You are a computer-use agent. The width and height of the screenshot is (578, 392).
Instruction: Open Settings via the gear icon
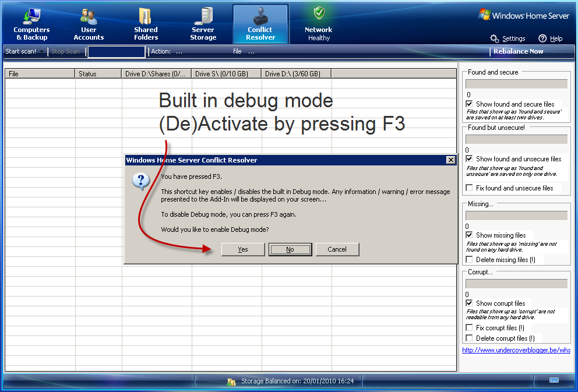pyautogui.click(x=494, y=38)
